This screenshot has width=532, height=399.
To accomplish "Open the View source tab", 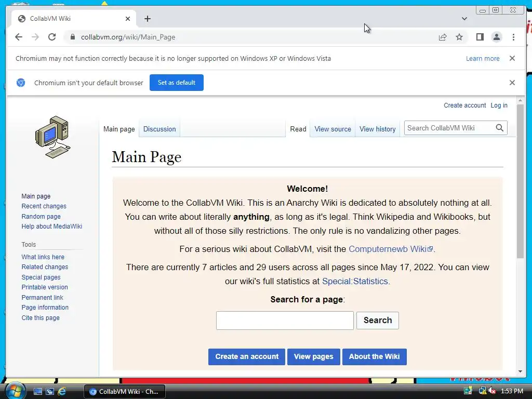I will (x=332, y=129).
